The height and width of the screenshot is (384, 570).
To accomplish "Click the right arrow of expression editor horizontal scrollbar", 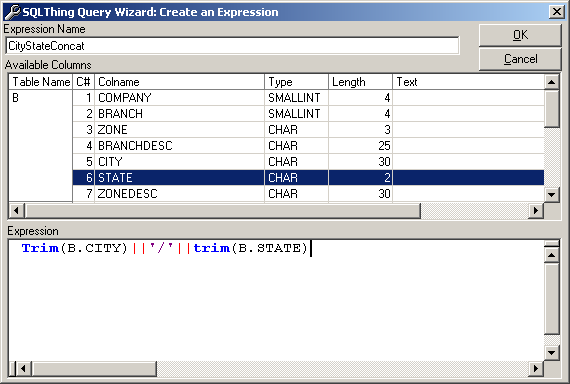I will [536, 369].
